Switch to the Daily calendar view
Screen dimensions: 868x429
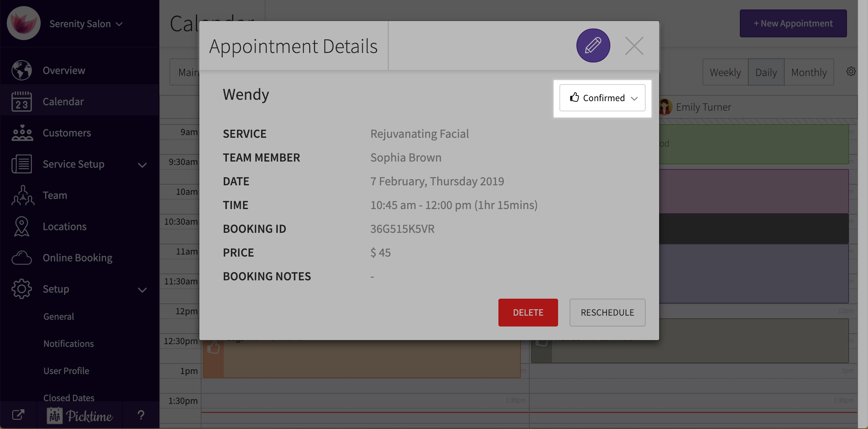766,72
